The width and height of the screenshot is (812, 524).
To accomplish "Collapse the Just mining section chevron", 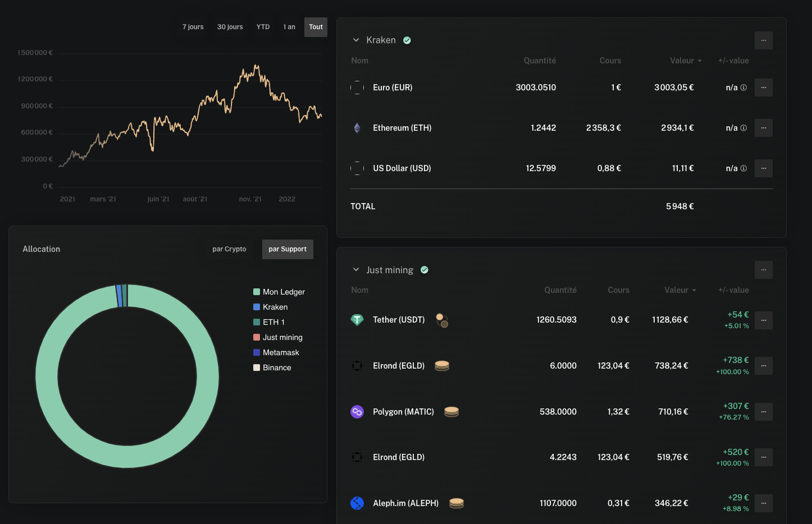I will (x=356, y=270).
